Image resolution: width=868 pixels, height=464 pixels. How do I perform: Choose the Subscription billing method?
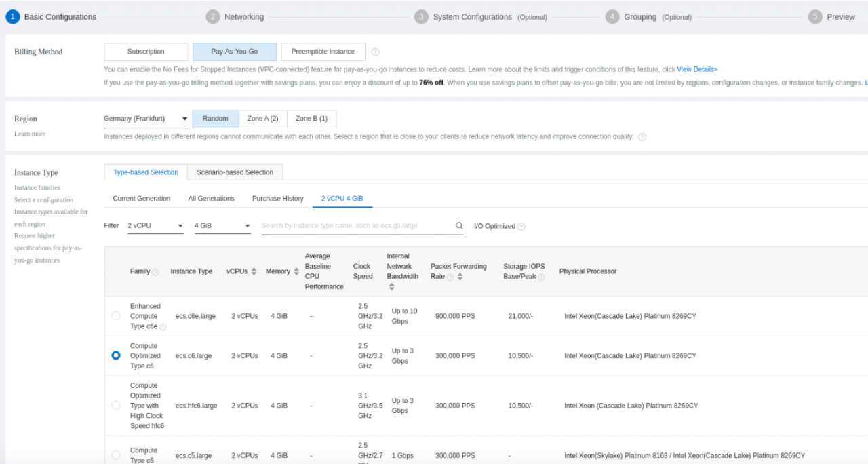(146, 52)
